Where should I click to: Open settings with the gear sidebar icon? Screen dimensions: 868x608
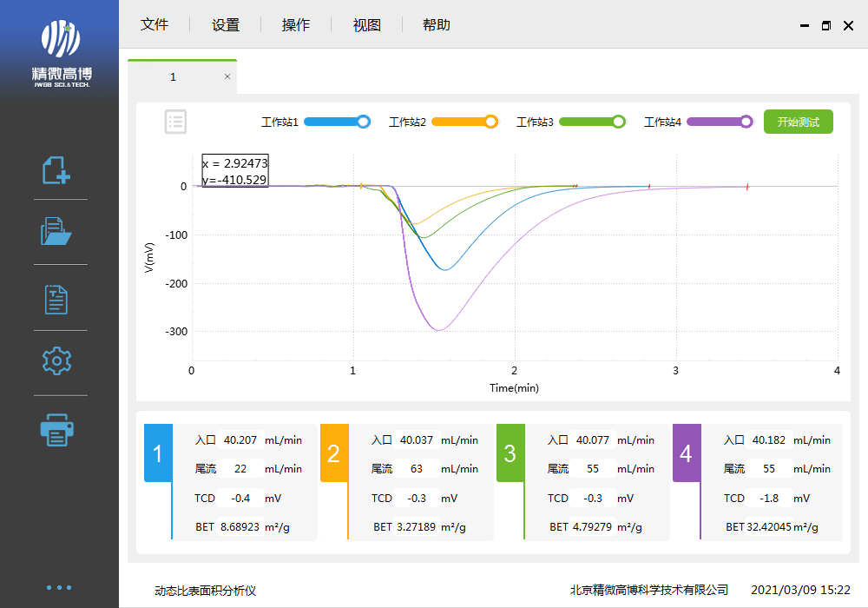(56, 360)
